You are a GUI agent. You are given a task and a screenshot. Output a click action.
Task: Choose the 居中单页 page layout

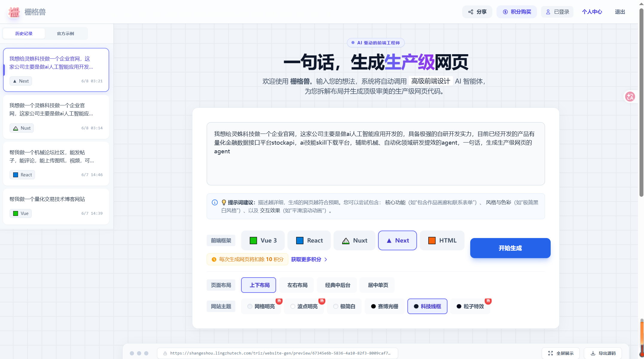(x=377, y=285)
